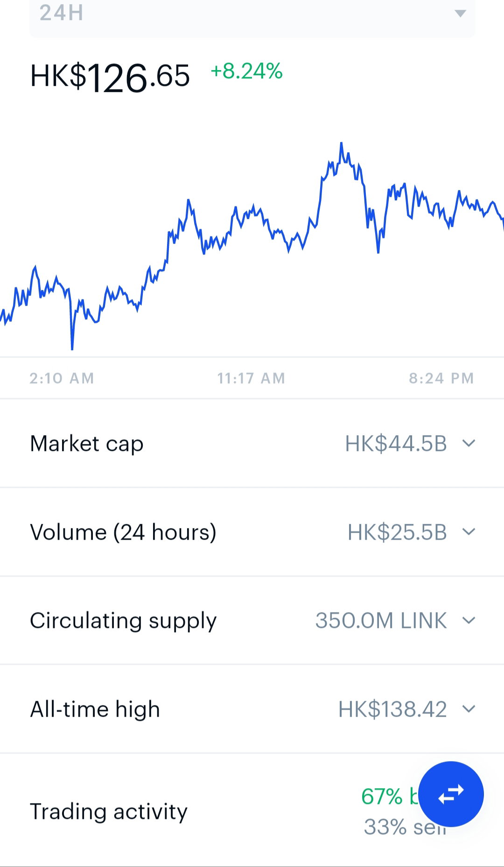Select the 8:24 PM time axis label
The height and width of the screenshot is (867, 504).
coord(441,378)
